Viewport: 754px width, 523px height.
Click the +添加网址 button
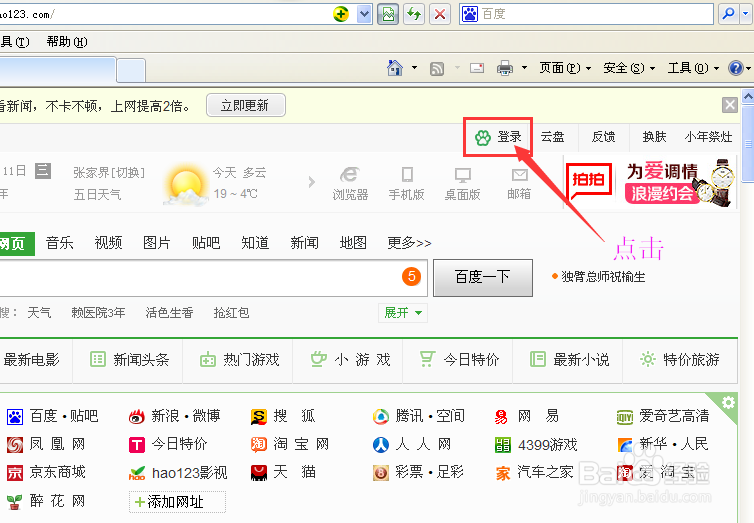(x=177, y=502)
